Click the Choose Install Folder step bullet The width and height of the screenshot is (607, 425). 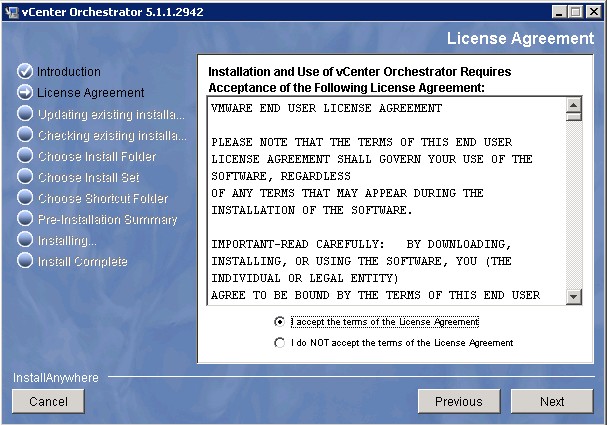25,156
